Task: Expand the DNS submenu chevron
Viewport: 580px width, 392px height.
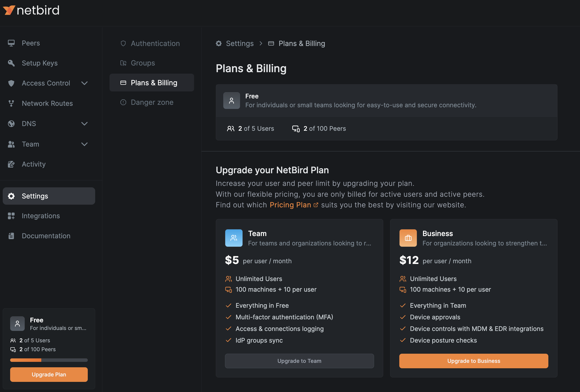Action: click(x=84, y=124)
